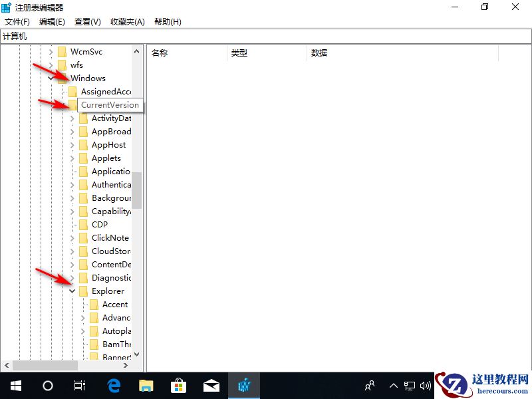Expand the ClickNote subkey arrow

72,237
